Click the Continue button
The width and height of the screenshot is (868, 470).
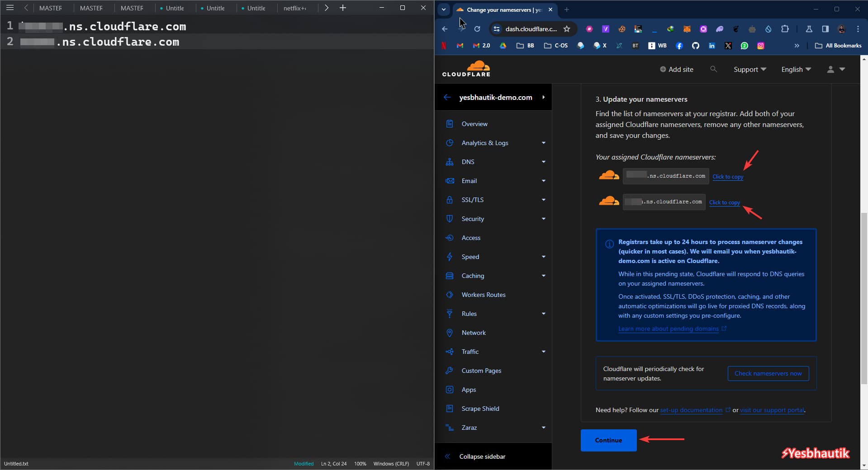coord(608,440)
